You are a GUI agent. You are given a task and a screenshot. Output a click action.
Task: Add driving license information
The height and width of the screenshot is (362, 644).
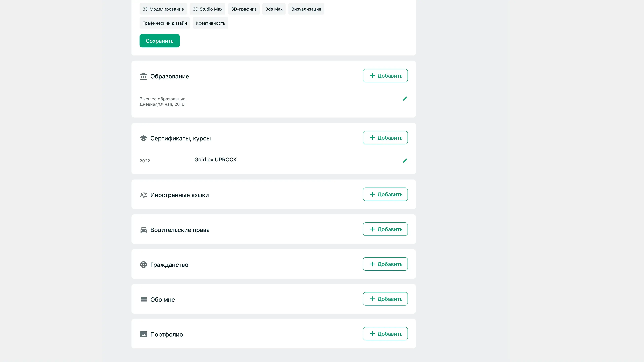coord(385,229)
